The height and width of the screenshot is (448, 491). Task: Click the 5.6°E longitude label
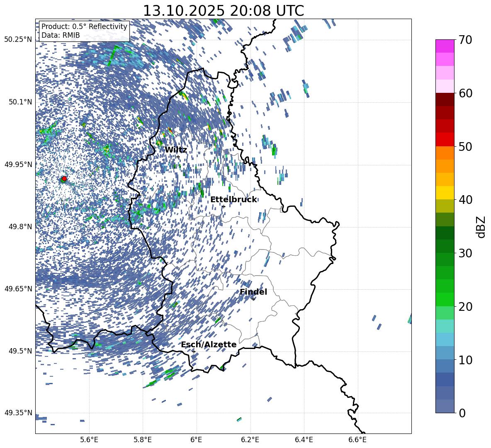click(x=89, y=440)
